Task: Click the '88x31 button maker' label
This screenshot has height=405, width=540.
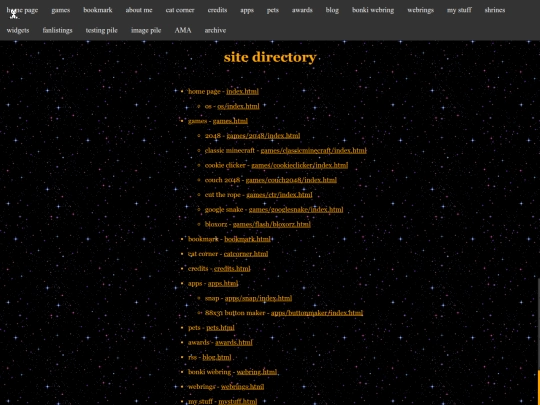Action: click(235, 313)
